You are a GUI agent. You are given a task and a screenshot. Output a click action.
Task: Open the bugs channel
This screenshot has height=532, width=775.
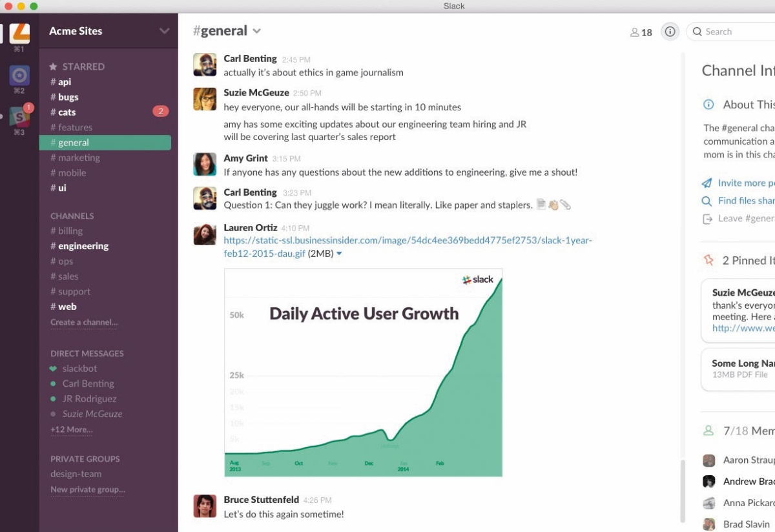[65, 97]
